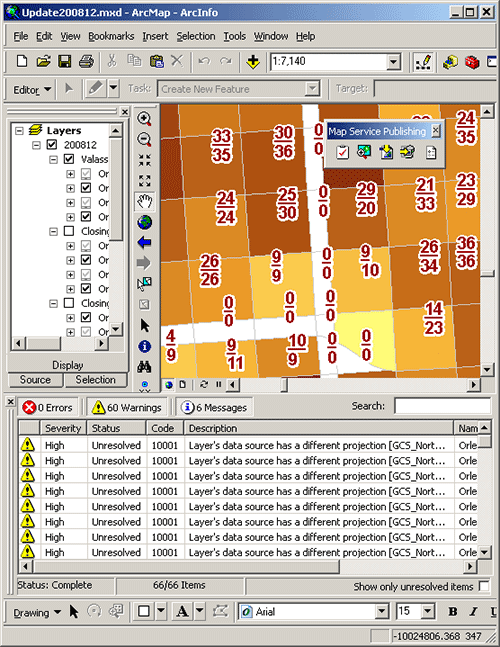Click Publish to ArcGIS Server icon
The width and height of the screenshot is (500, 647).
pyautogui.click(x=408, y=152)
